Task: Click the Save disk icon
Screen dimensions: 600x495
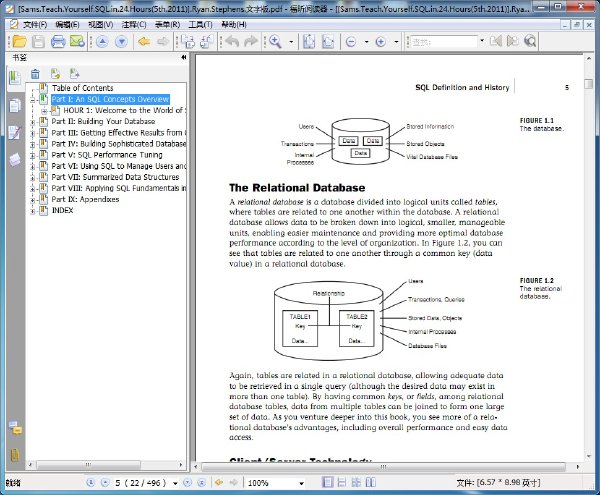Action: pos(38,41)
